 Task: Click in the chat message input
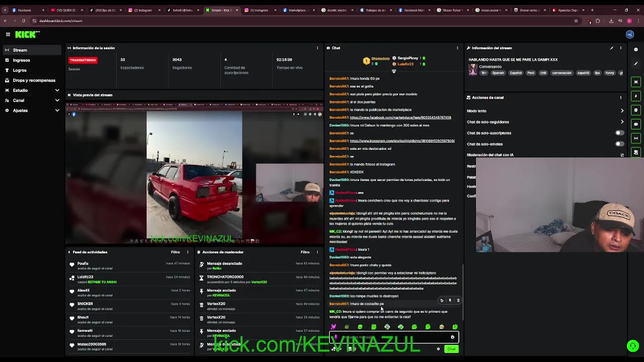coord(393,337)
